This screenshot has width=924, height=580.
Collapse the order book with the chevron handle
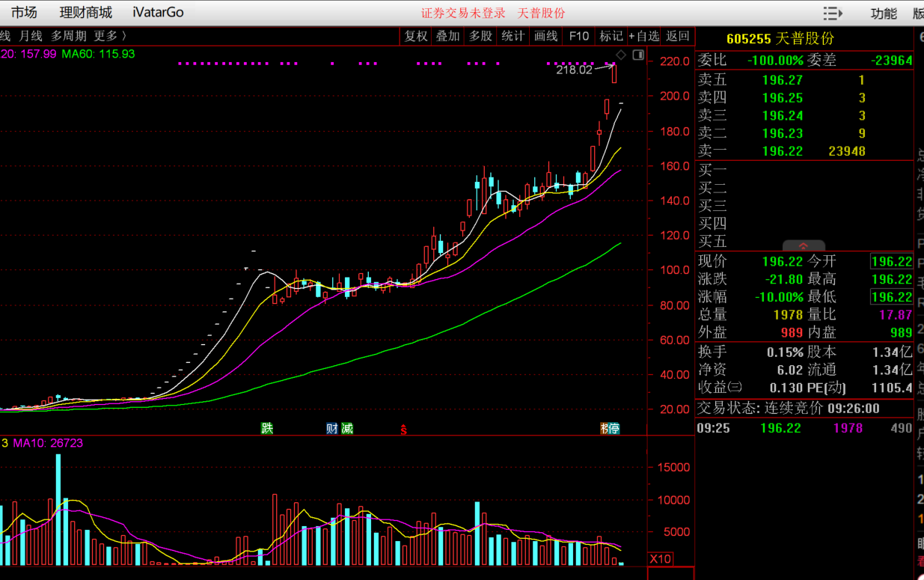pos(804,245)
